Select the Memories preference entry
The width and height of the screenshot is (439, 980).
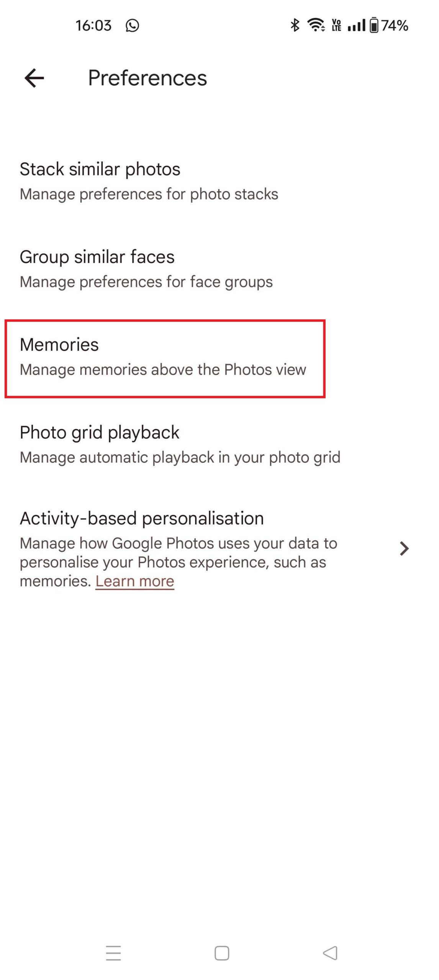click(163, 356)
